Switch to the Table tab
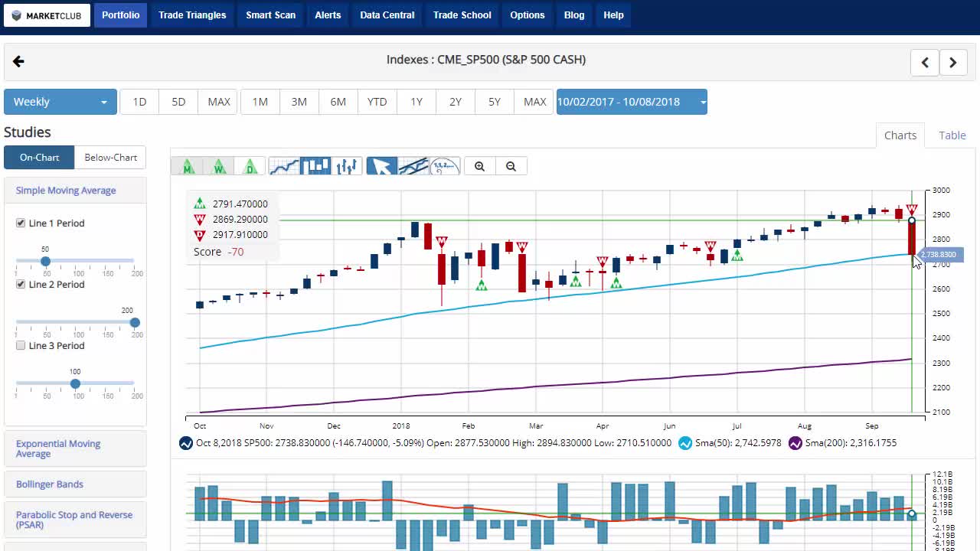Viewport: 980px width, 551px height. (952, 135)
